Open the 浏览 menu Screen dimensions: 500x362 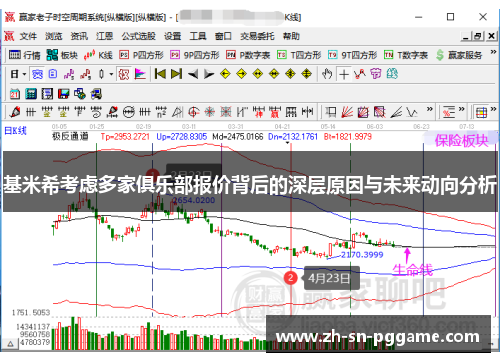pyautogui.click(x=54, y=36)
